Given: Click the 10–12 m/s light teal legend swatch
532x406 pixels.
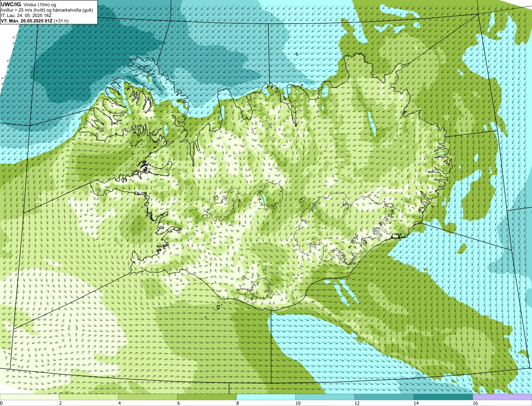Looking at the screenshot, I should coord(325,397).
